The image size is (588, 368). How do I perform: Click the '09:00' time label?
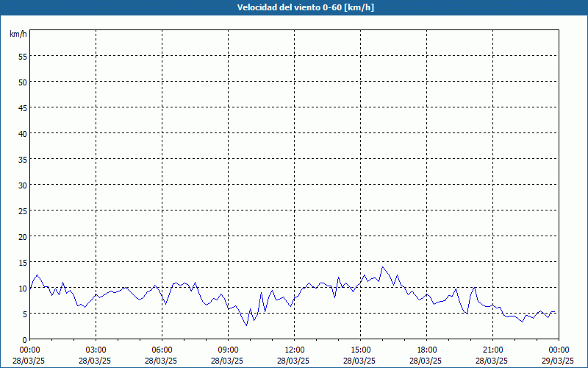coord(228,350)
